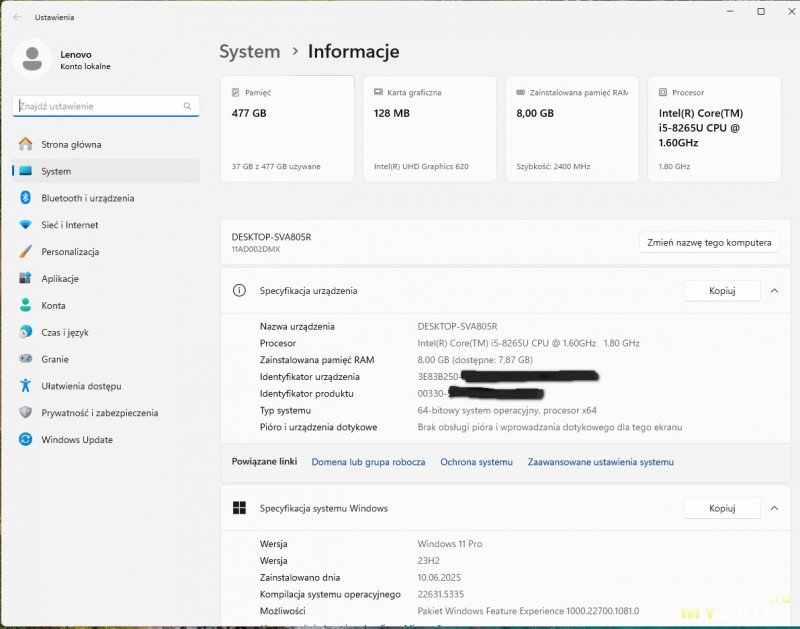Click the System monitor icon in the sidebar

[26, 171]
